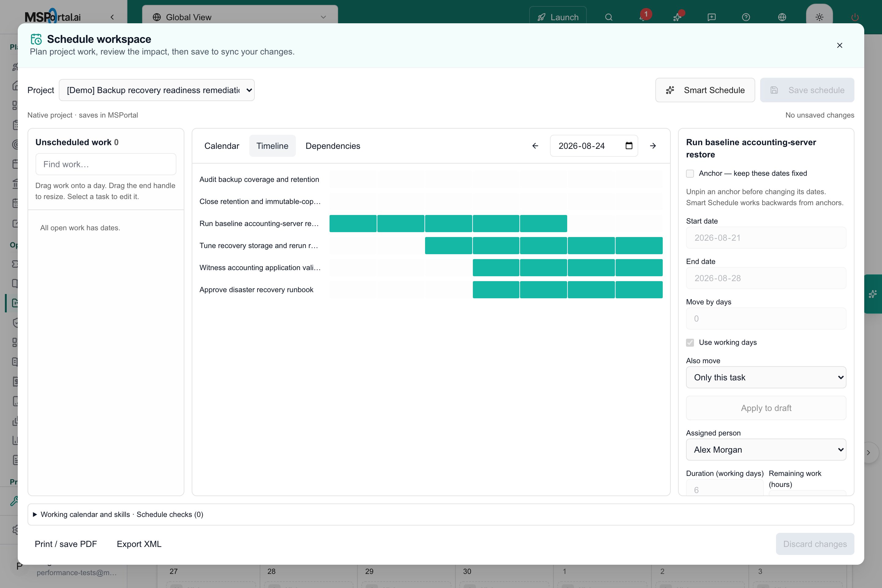
Task: Open the teal AI assistant side tab
Action: [x=873, y=294]
